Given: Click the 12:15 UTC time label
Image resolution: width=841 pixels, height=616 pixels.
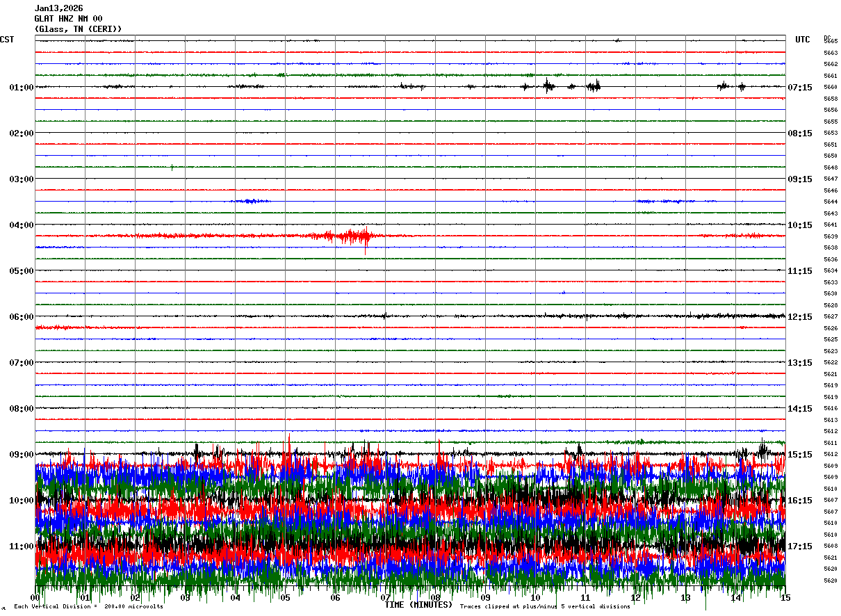Looking at the screenshot, I should coord(799,317).
